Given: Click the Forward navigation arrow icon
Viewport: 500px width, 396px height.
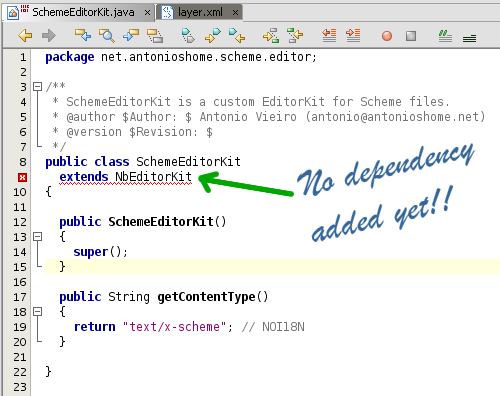Looking at the screenshot, I should tap(49, 35).
